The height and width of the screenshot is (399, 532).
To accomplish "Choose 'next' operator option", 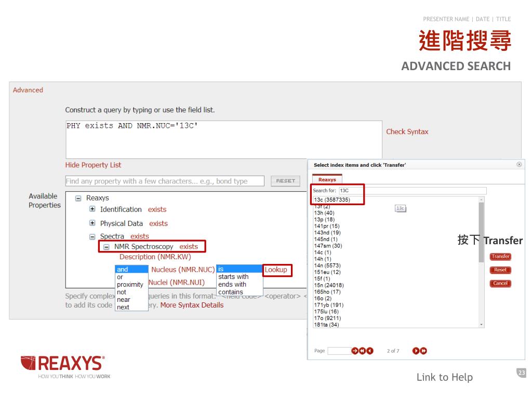I will coord(131,307).
